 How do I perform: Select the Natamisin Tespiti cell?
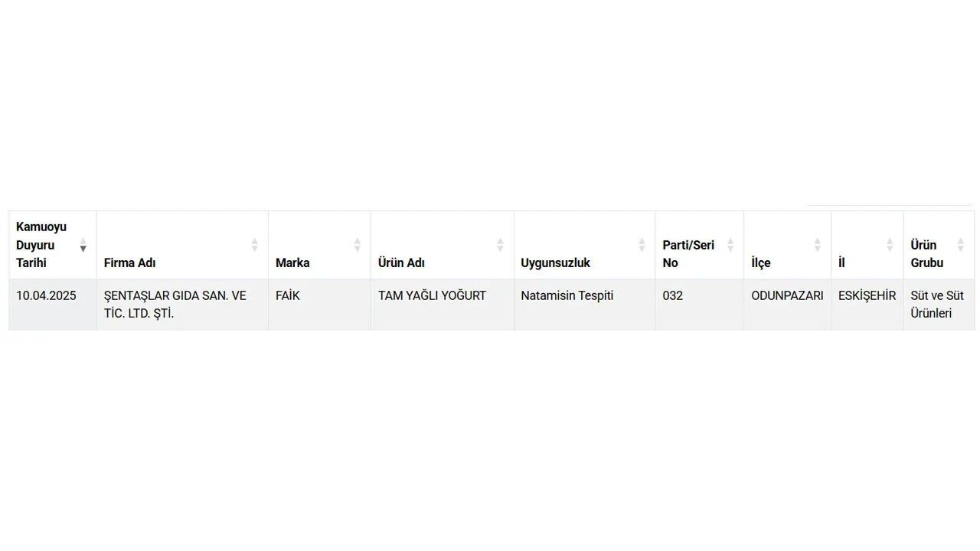coord(584,305)
